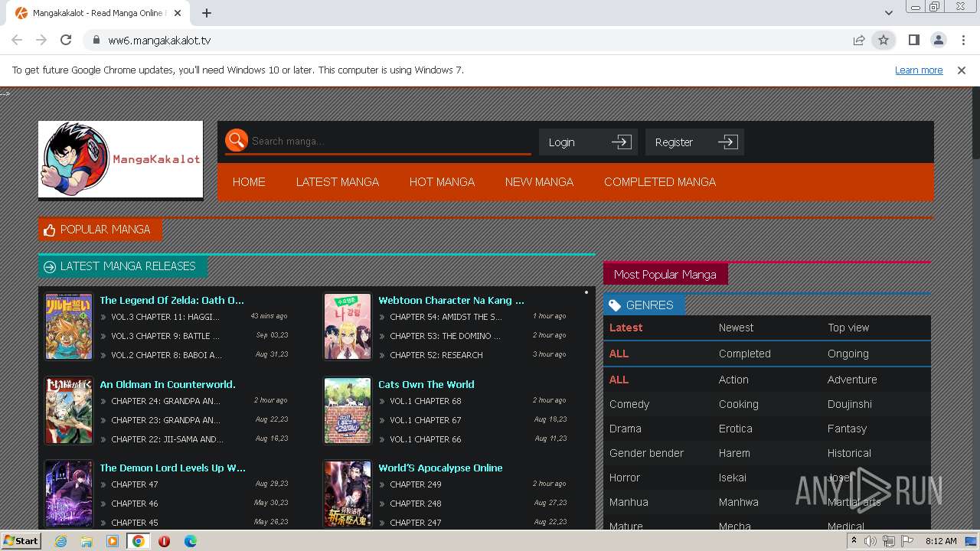Image resolution: width=980 pixels, height=551 pixels.
Task: Open The Legend Of Zelda title link
Action: click(x=171, y=300)
